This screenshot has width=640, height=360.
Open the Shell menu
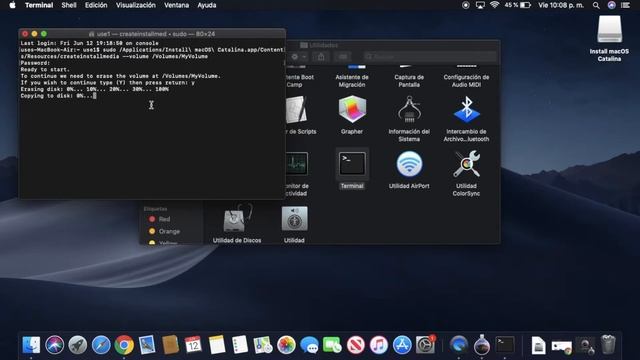click(x=69, y=5)
